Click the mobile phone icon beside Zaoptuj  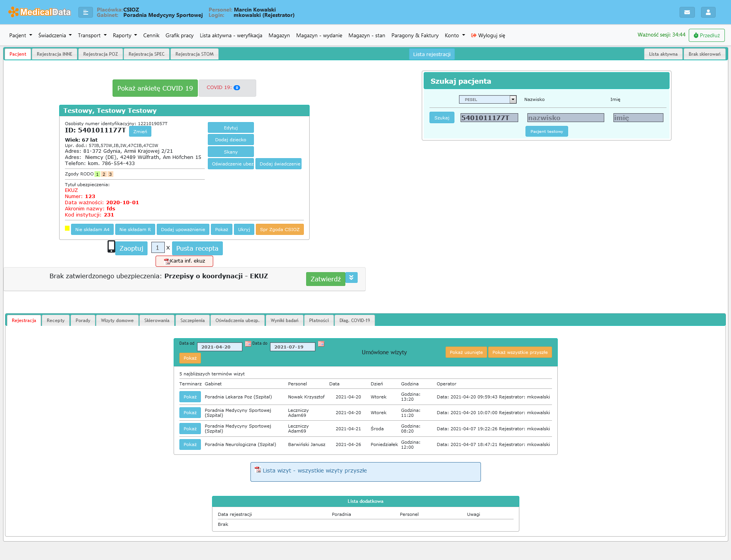click(111, 246)
